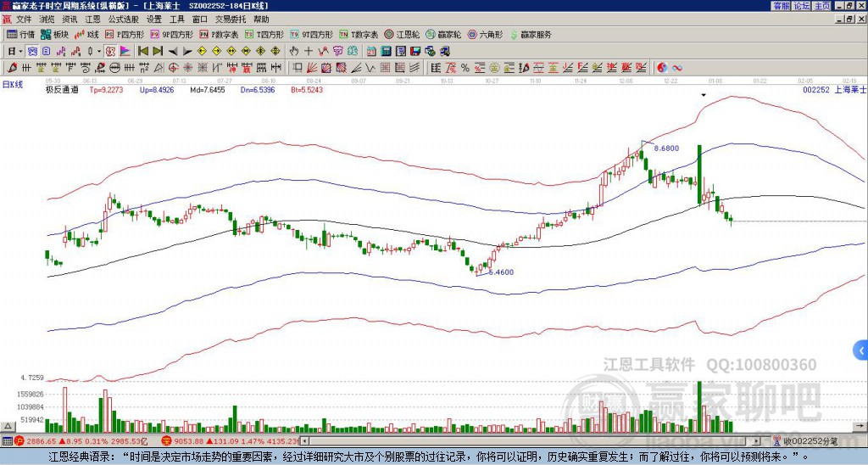Screen dimensions: 868x465
Task: Open the 公式选股 menu
Action: (124, 20)
